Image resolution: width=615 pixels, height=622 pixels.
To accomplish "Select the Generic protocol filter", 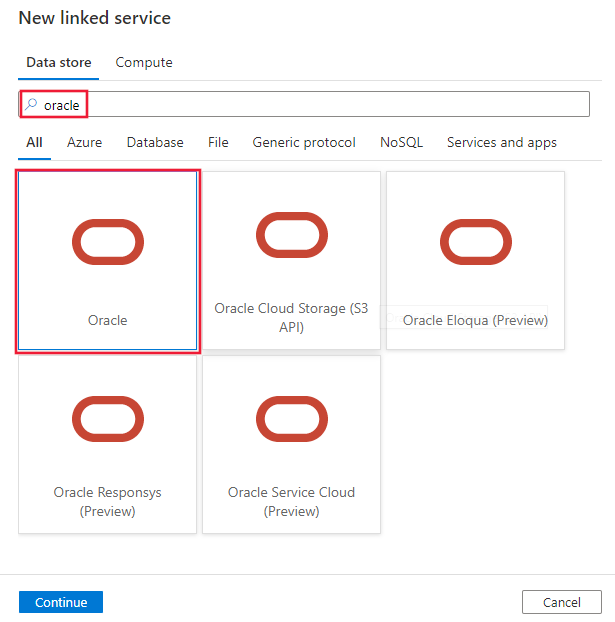I will pyautogui.click(x=304, y=142).
